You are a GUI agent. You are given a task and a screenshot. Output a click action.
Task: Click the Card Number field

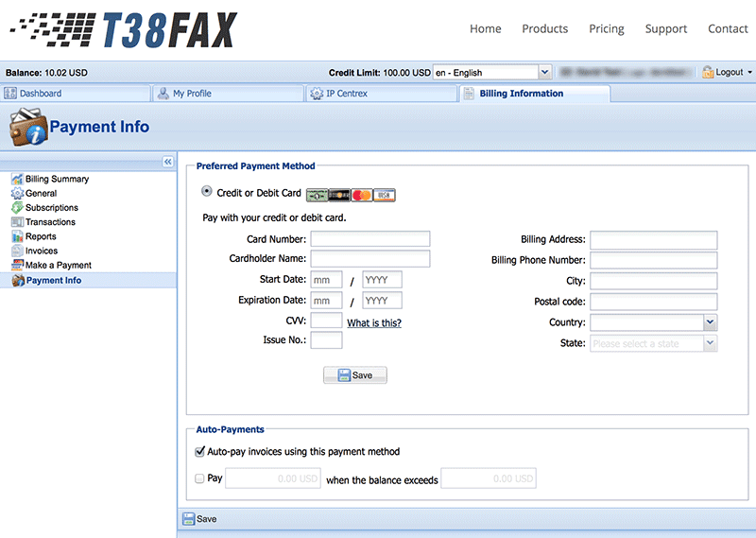[x=370, y=239]
